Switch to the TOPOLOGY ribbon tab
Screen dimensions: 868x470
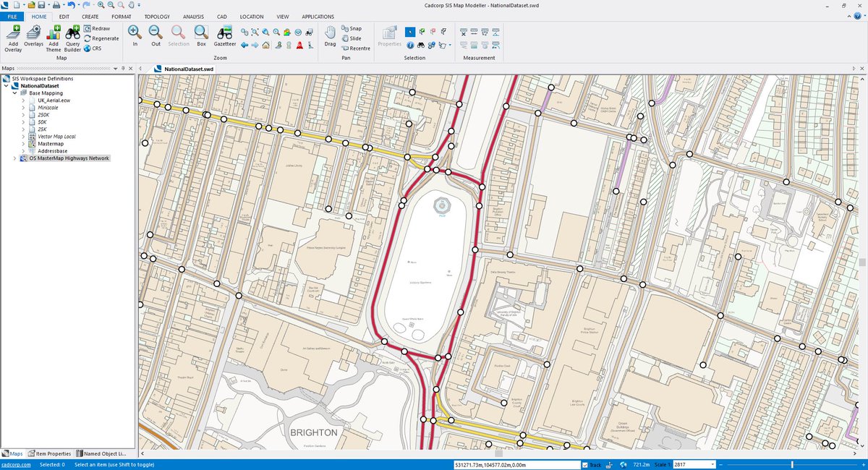[157, 16]
